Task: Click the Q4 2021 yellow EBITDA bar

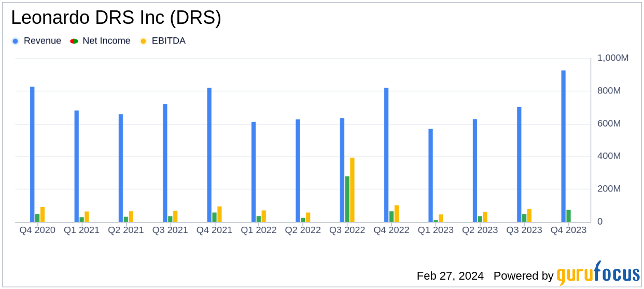Action: coord(220,214)
